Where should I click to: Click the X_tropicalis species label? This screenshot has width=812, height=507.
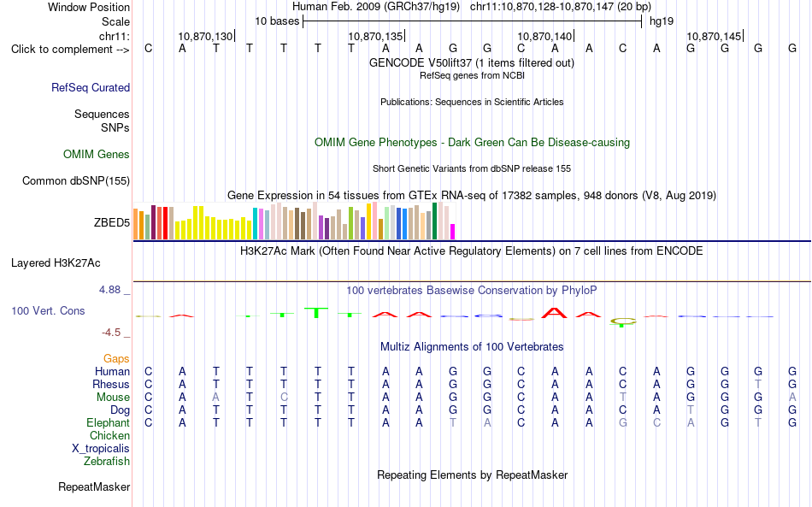click(x=101, y=449)
